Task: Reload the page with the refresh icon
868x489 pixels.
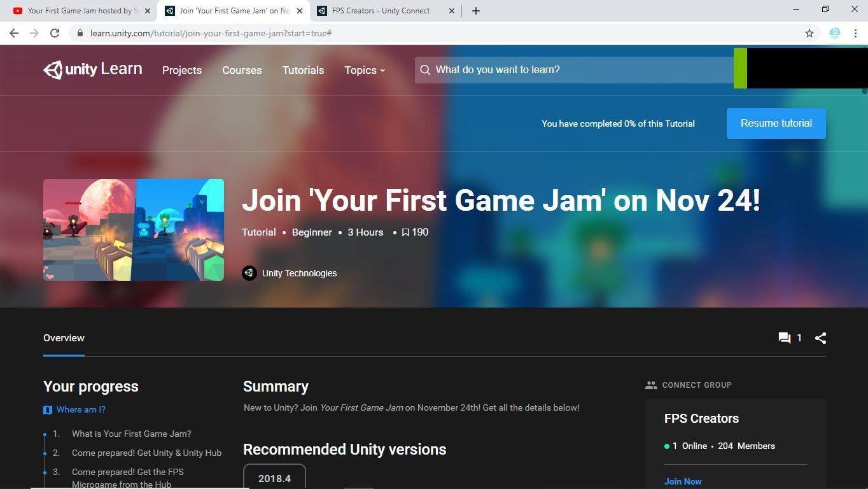Action: (x=55, y=33)
